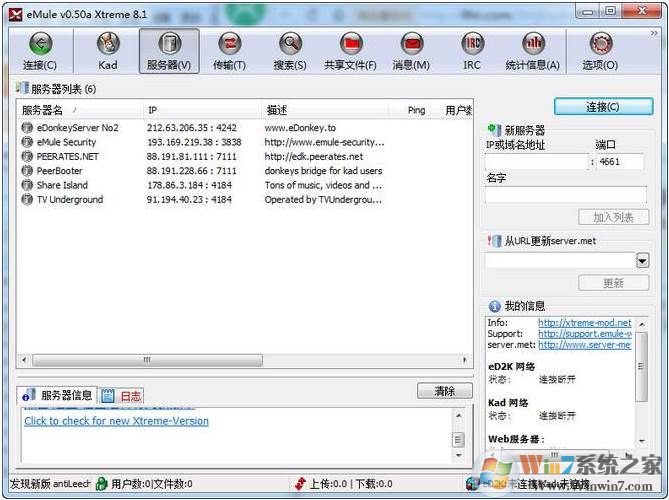
Task: Click the IP or domain address field
Action: point(536,162)
